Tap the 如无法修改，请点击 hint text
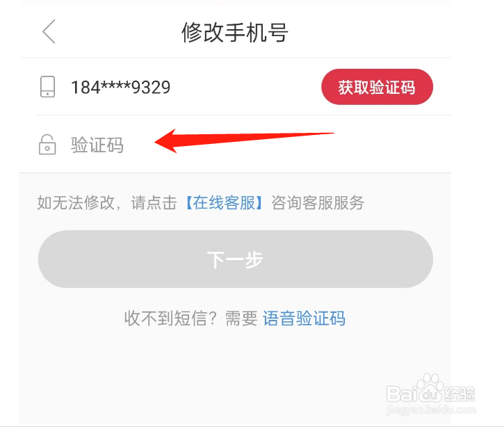Viewport: 504px width, 427px height. [x=107, y=202]
